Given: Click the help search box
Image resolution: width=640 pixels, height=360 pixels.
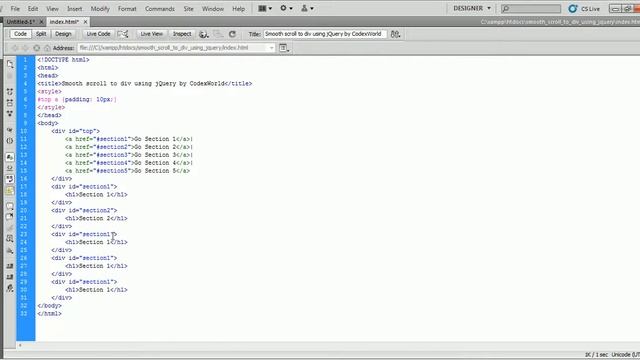Looking at the screenshot, I should coord(531,9).
